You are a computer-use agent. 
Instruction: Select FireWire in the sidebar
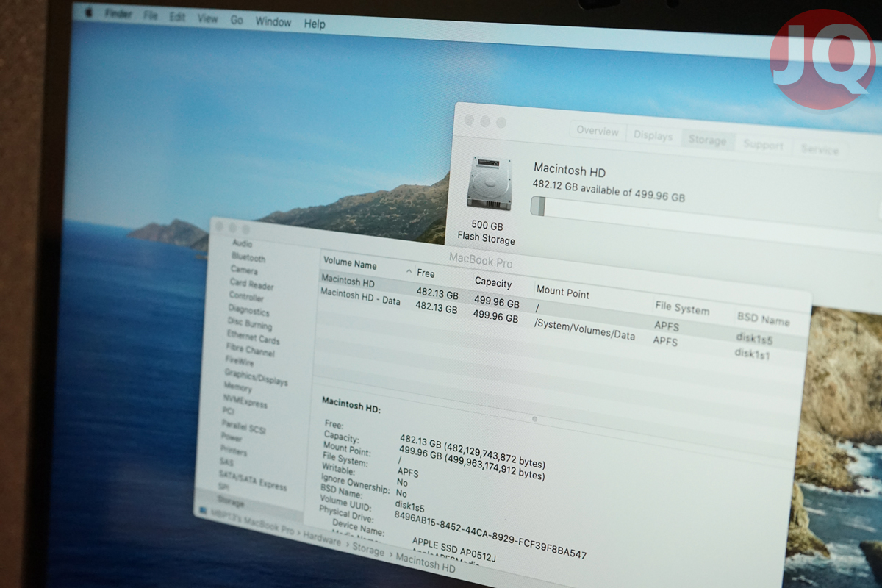(240, 361)
